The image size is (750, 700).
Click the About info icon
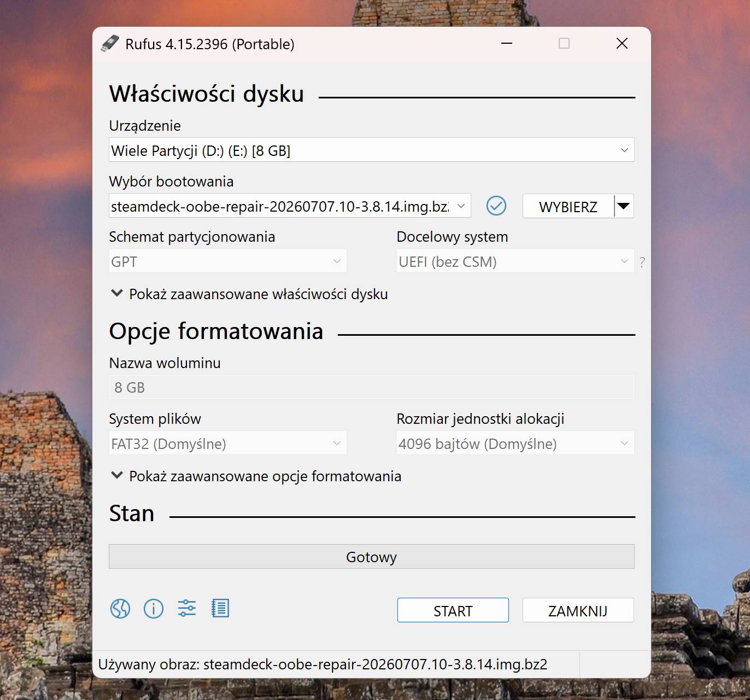click(x=154, y=608)
